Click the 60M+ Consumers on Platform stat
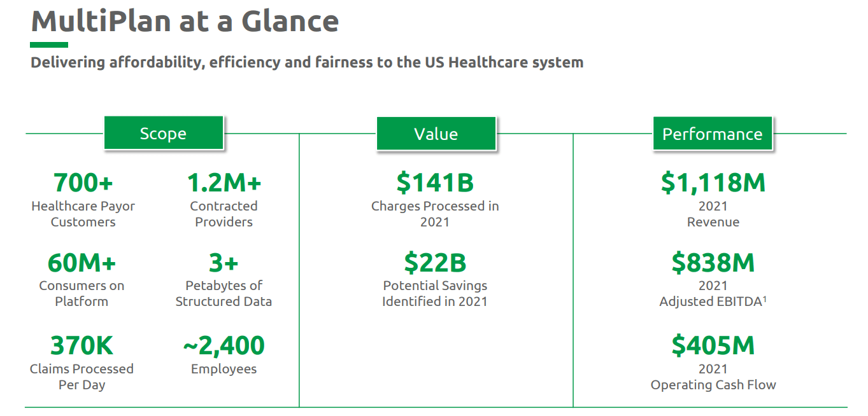This screenshot has height=416, width=868. coord(82,263)
